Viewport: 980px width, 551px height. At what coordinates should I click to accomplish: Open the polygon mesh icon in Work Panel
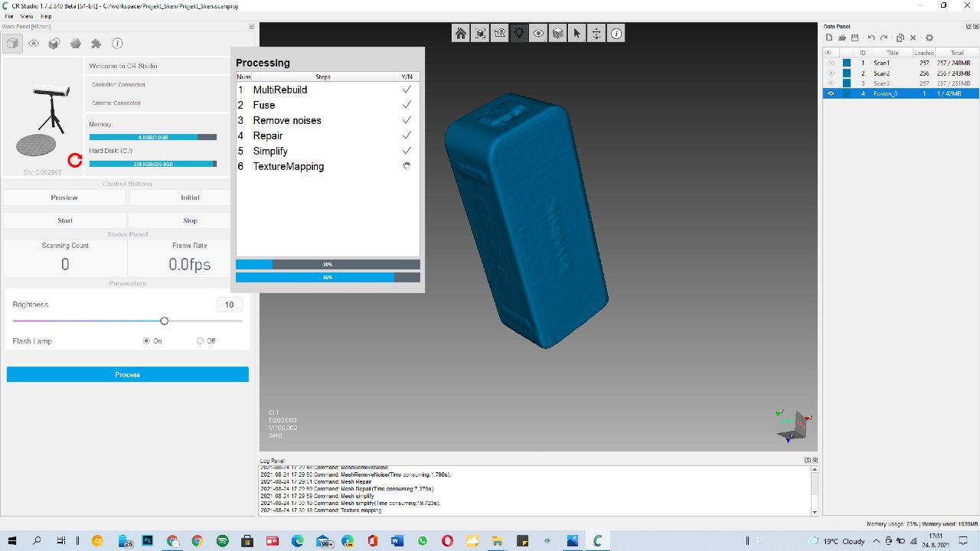(x=75, y=44)
